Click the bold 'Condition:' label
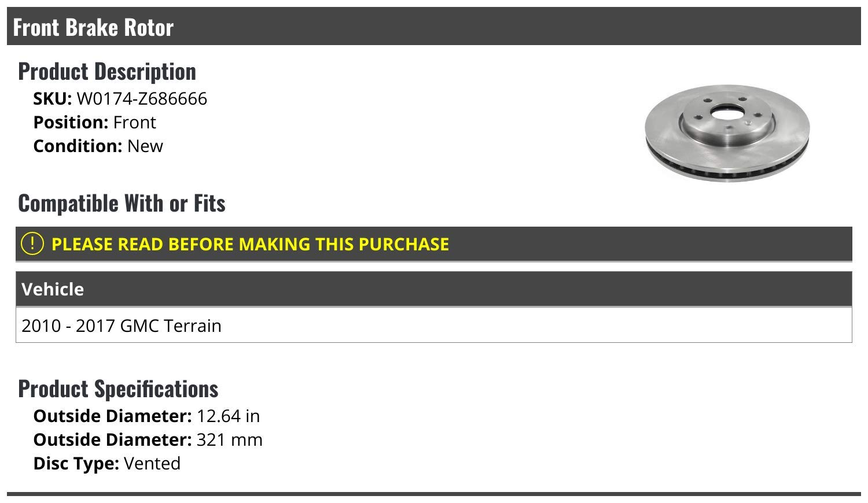 point(78,146)
